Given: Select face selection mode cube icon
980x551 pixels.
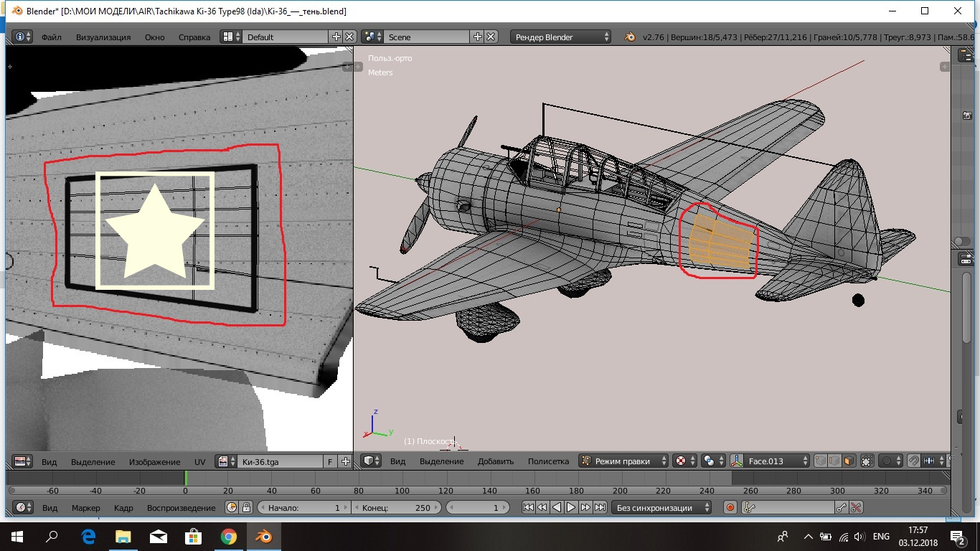Looking at the screenshot, I should point(849,461).
